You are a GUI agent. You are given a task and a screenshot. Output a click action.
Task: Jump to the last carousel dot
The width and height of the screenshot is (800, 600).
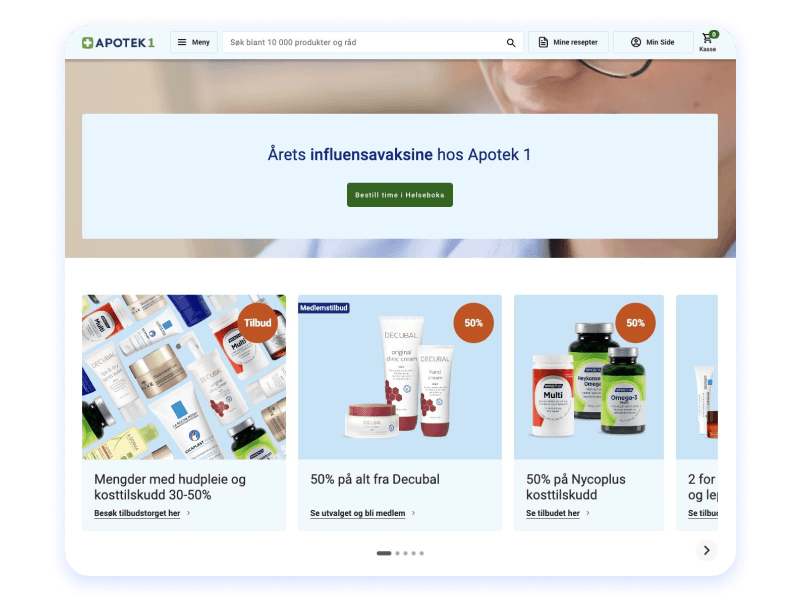421,553
